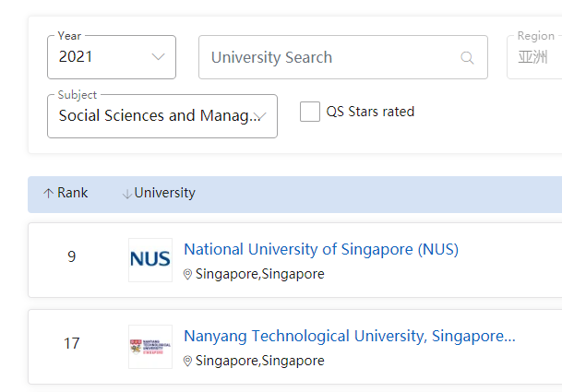Click rank number 9 in the first row
Image resolution: width=562 pixels, height=392 pixels.
(72, 257)
